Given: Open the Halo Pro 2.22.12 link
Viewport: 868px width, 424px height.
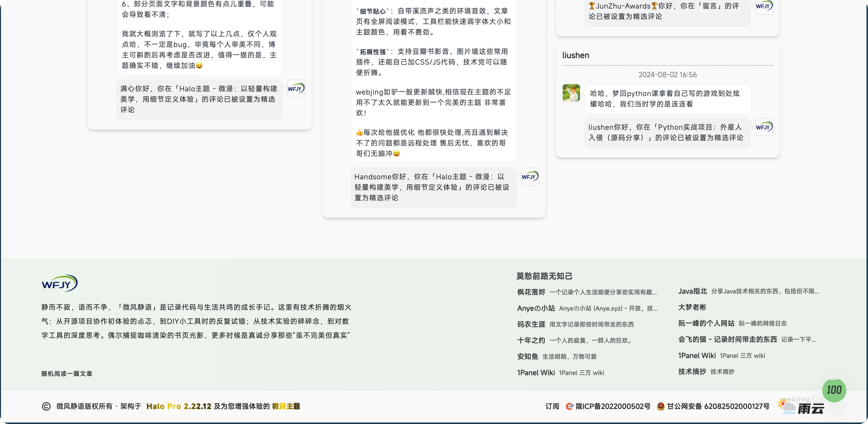Looking at the screenshot, I should 179,406.
